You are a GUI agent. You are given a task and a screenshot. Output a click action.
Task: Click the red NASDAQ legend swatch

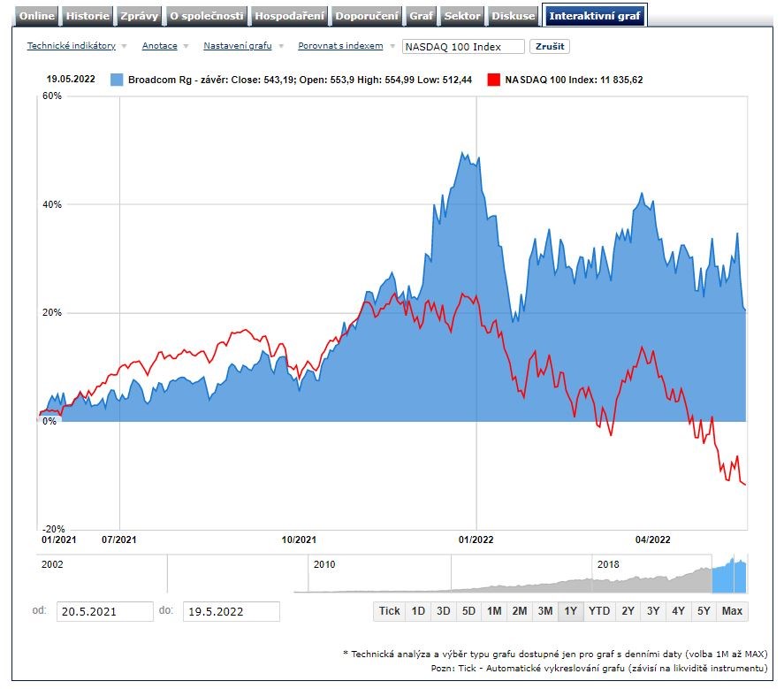coord(493,80)
